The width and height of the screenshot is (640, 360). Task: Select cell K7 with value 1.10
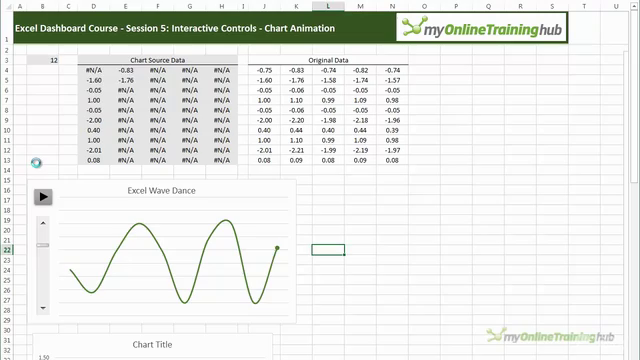(x=296, y=100)
